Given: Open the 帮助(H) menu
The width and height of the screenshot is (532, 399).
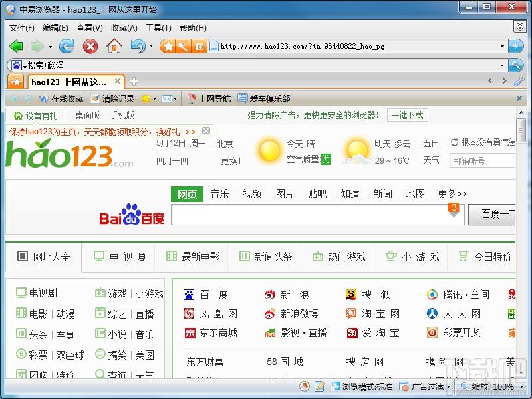Looking at the screenshot, I should (193, 28).
